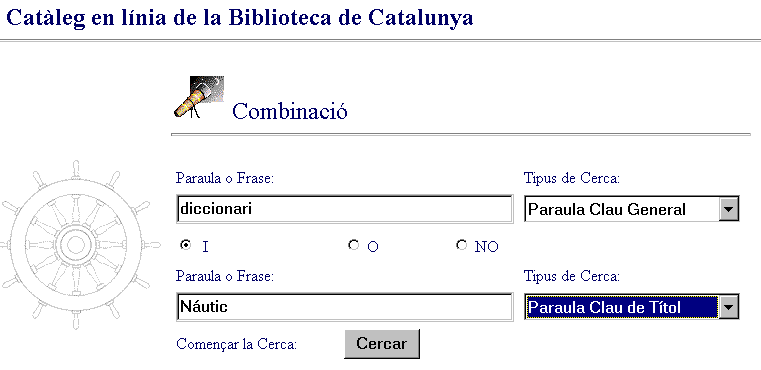Click the highlighted Paraula Clau de Títol box
This screenshot has width=761, height=370.
pyautogui.click(x=622, y=307)
